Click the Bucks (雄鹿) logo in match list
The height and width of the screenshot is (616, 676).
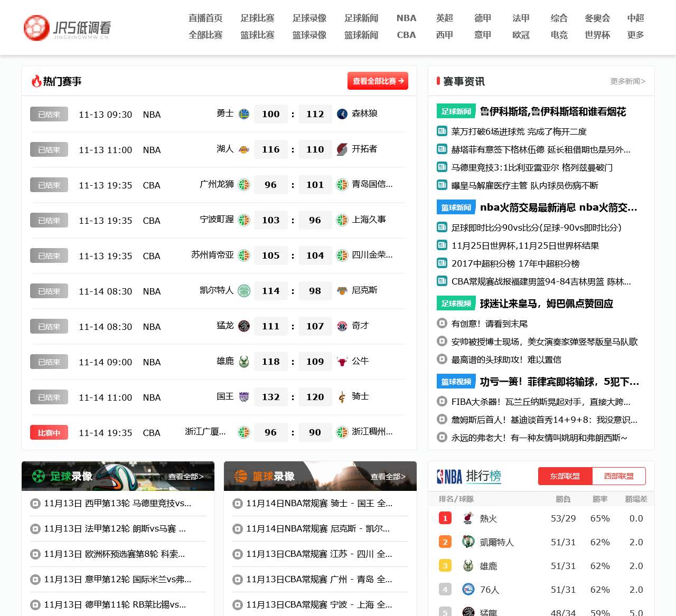point(244,362)
